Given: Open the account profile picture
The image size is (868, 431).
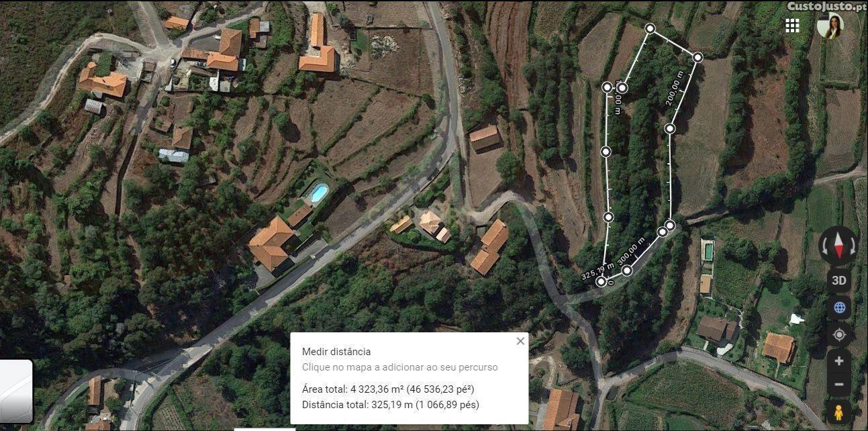Looking at the screenshot, I should tap(830, 26).
